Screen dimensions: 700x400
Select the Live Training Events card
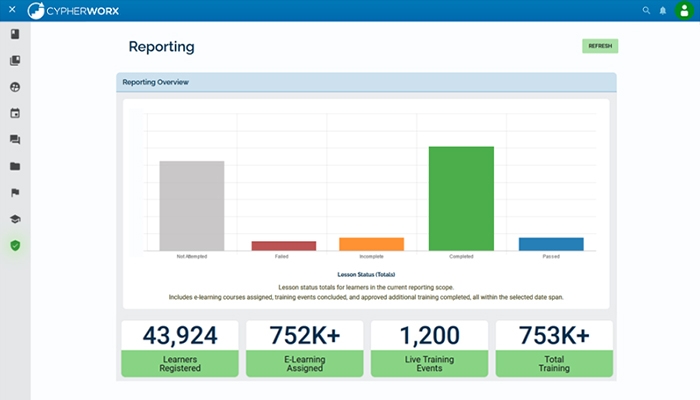[429, 349]
